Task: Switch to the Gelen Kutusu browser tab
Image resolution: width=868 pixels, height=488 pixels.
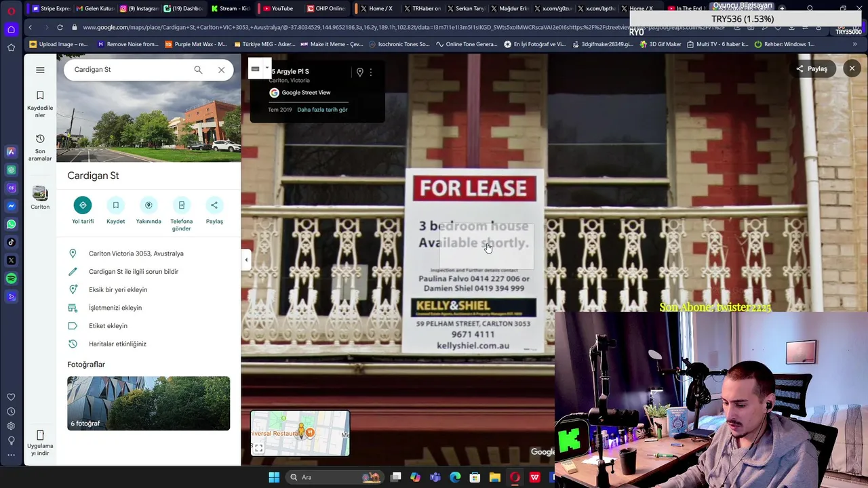Action: tap(95, 8)
